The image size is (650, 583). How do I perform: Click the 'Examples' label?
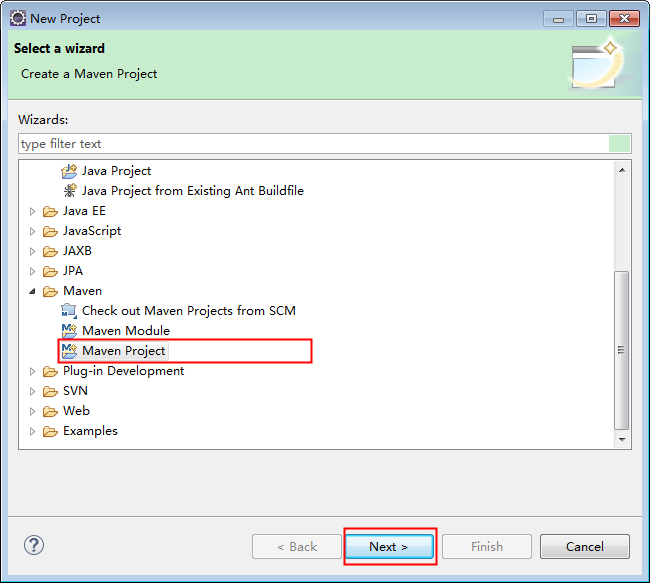pyautogui.click(x=90, y=431)
